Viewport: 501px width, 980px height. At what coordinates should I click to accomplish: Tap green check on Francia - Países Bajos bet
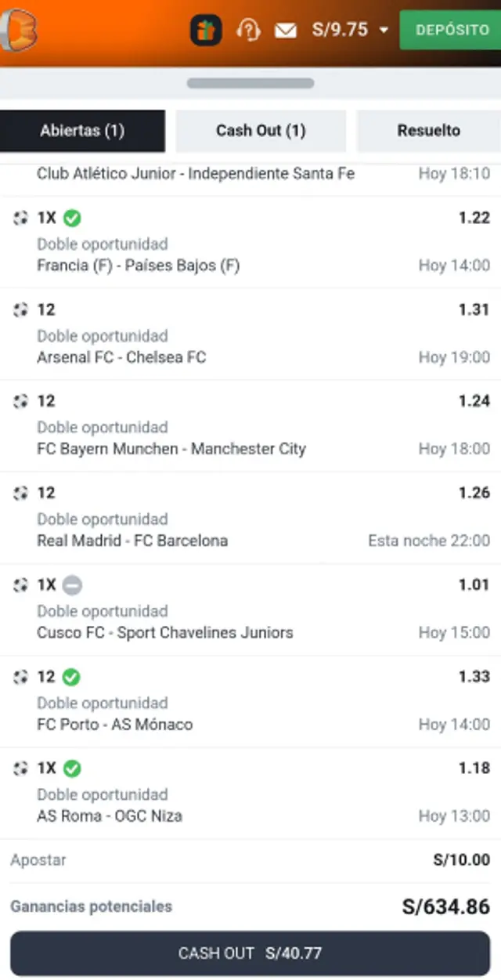[72, 218]
